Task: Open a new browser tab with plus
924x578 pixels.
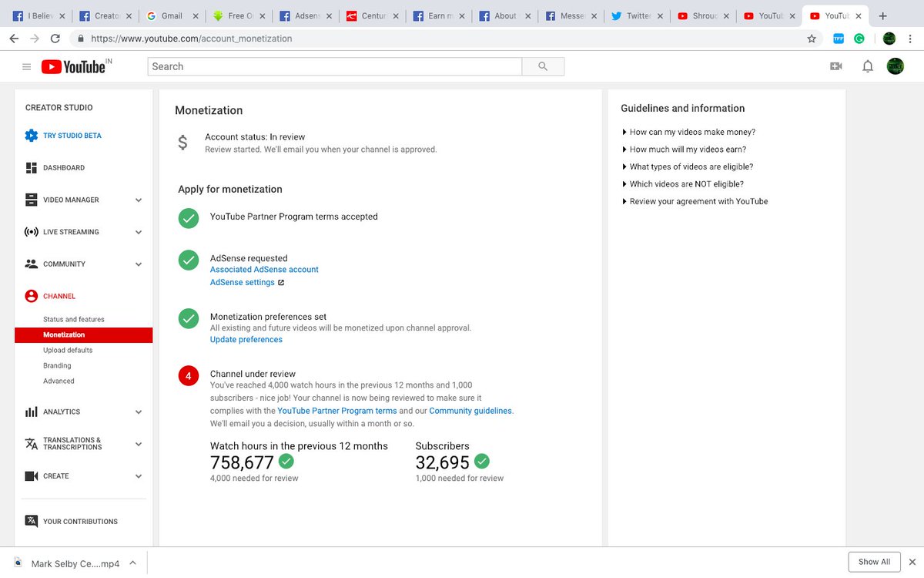Action: point(882,15)
